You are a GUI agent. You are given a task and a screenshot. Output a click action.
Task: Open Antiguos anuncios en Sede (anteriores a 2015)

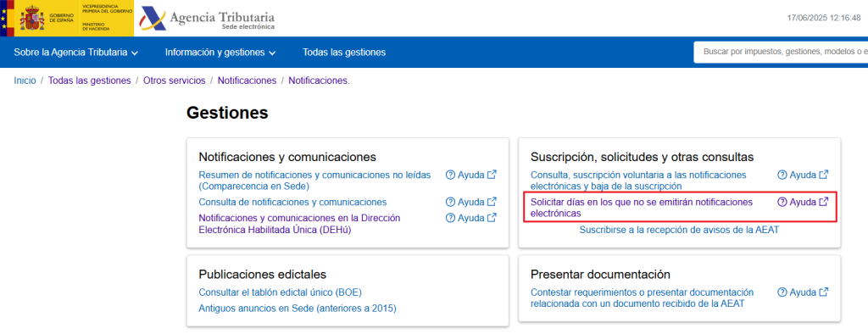click(298, 309)
